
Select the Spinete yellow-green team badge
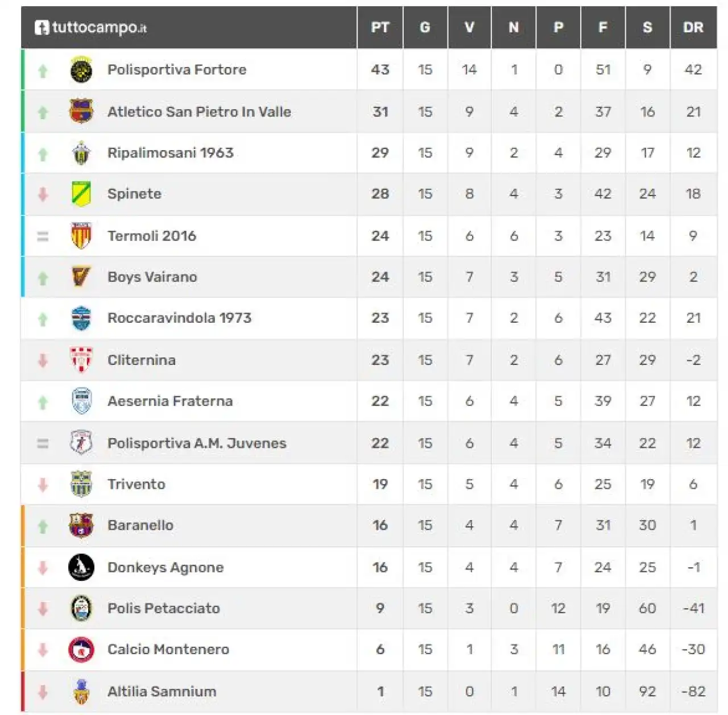click(x=81, y=194)
